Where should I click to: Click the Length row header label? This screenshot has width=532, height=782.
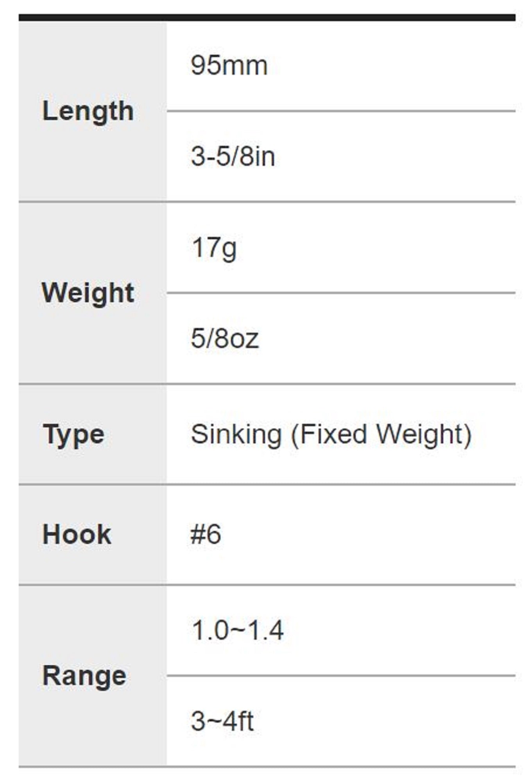[x=88, y=111]
